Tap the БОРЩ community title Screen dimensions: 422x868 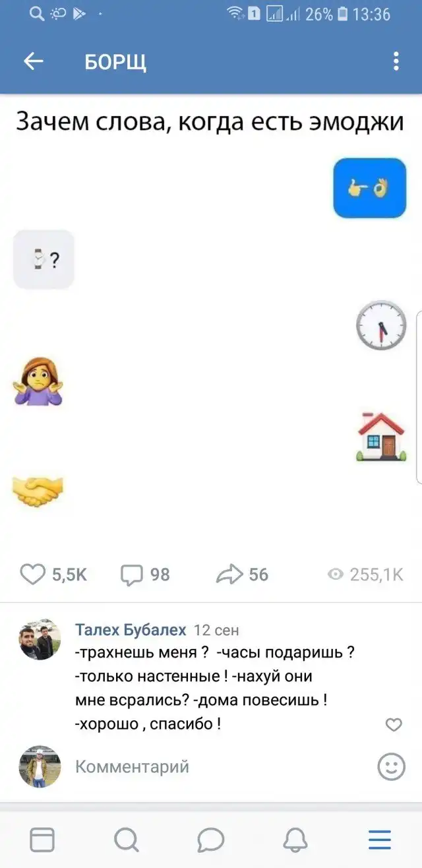(x=115, y=62)
